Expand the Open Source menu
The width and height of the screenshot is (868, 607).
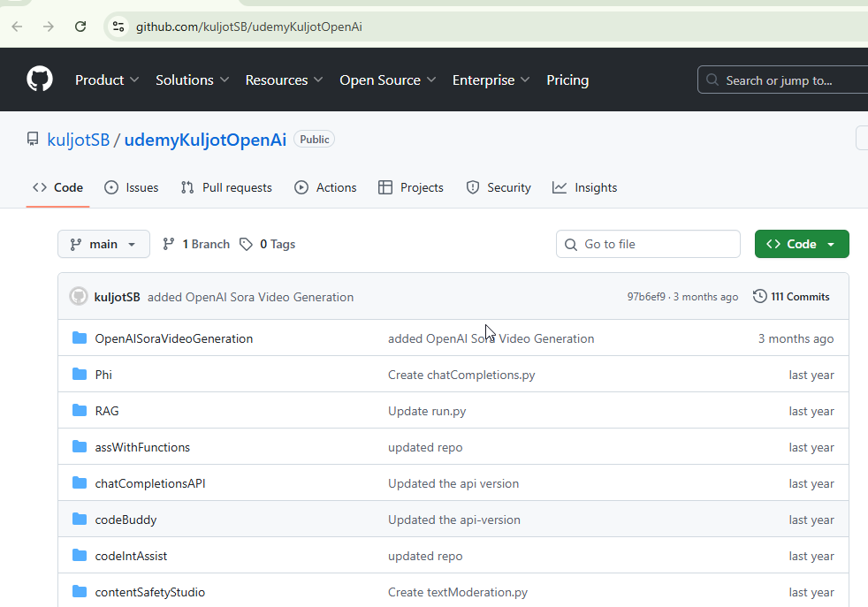coord(387,80)
